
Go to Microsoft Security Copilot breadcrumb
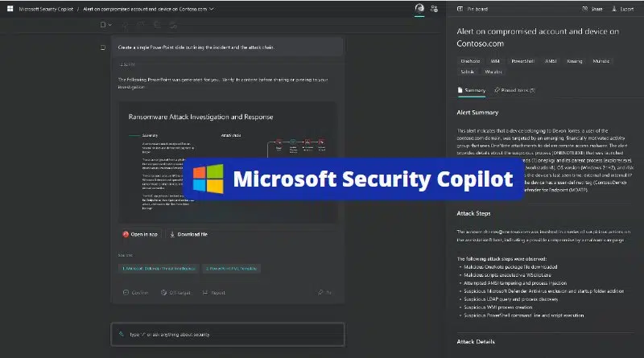pos(46,9)
